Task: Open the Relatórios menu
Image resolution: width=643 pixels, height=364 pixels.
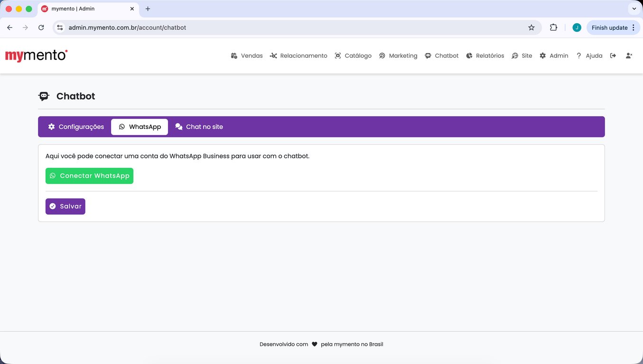Action: pos(485,55)
